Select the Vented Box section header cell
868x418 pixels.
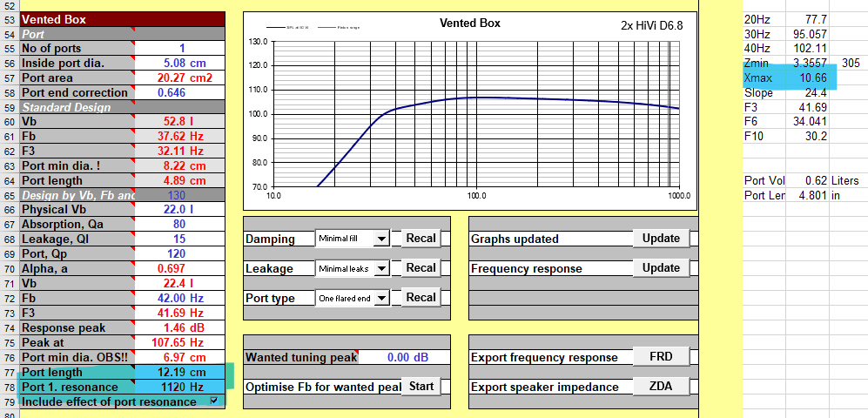click(x=123, y=19)
